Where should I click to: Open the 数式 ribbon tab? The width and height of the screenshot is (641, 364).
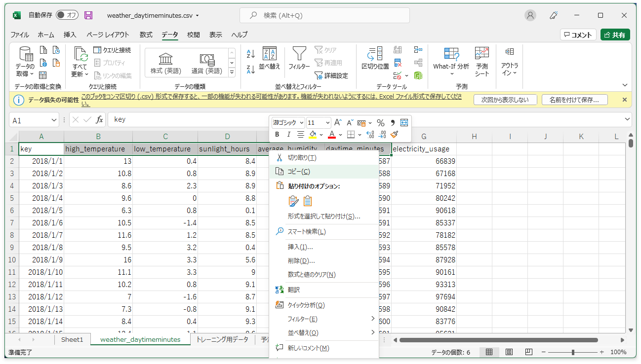(x=146, y=35)
